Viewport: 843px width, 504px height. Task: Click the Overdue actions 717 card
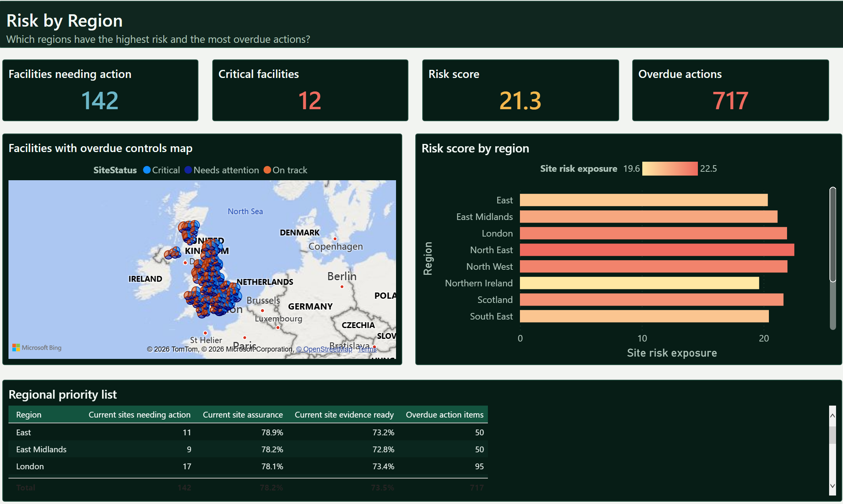tap(730, 90)
